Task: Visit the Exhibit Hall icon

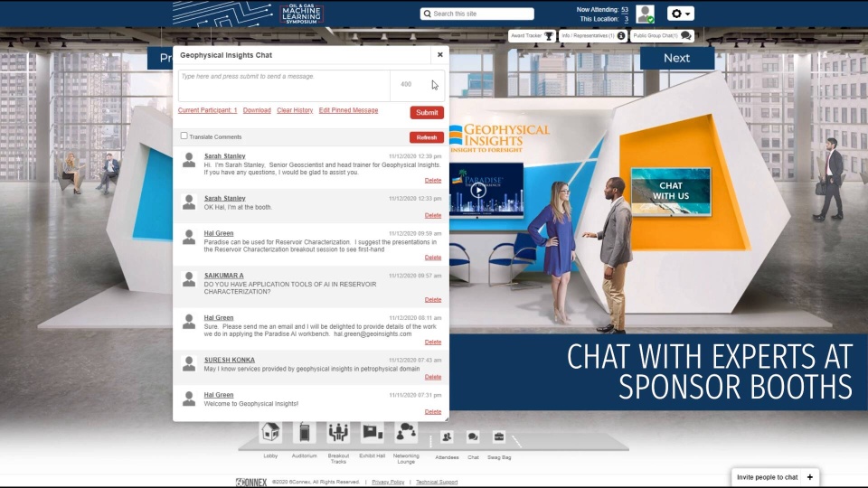Action: [372, 432]
